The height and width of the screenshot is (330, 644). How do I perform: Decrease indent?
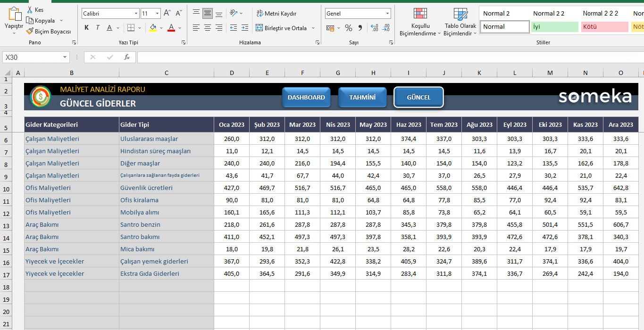point(234,28)
